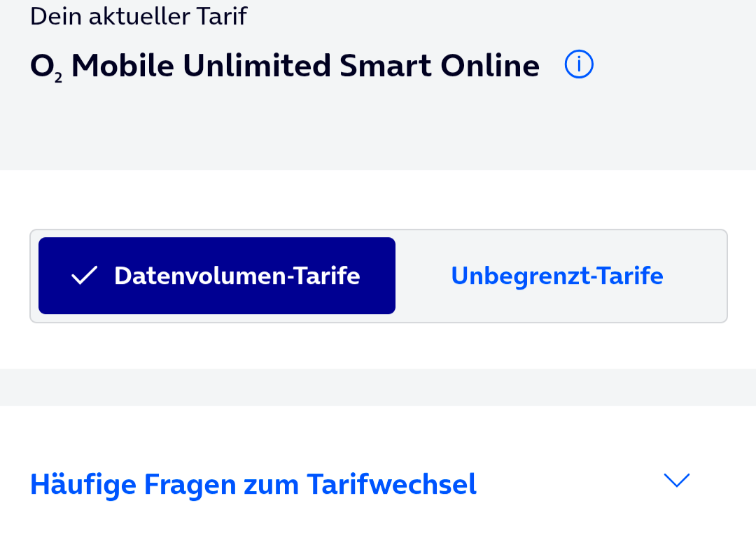The image size is (756, 552).
Task: Select the Datenvolumen-Tarife segment
Action: 217,276
